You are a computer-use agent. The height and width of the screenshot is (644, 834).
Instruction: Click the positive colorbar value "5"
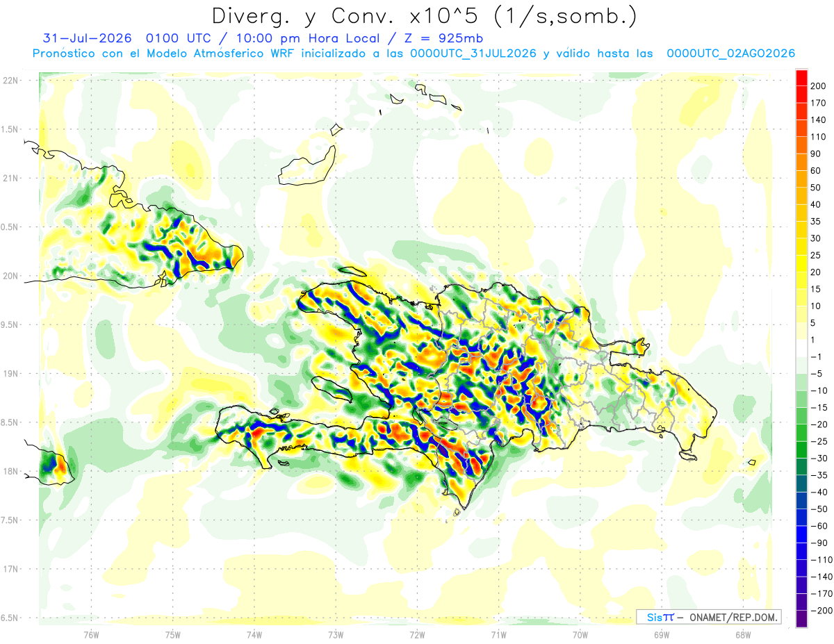pyautogui.click(x=813, y=323)
